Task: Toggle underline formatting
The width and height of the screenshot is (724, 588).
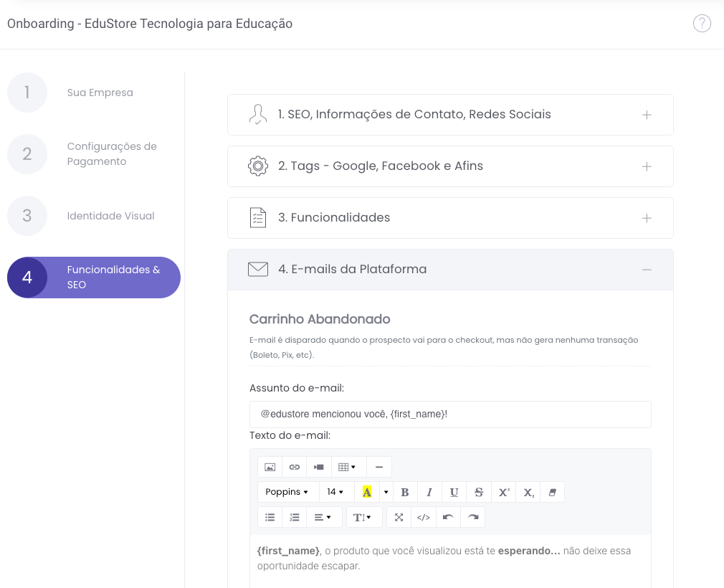Action: click(x=454, y=492)
